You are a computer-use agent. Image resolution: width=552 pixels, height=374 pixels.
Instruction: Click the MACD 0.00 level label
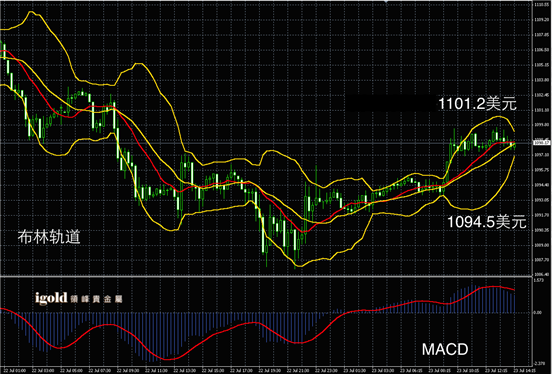(x=538, y=312)
